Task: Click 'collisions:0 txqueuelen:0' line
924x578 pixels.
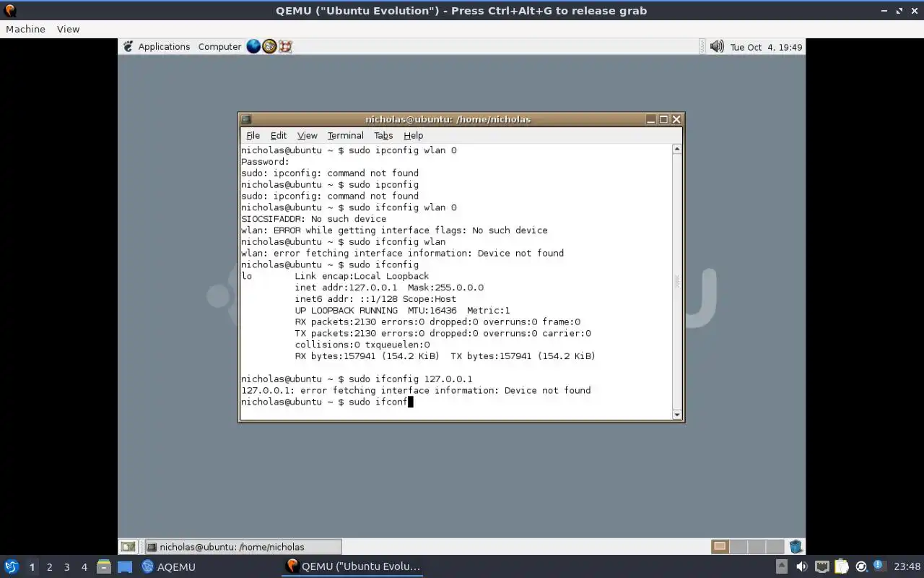Action: (x=362, y=345)
